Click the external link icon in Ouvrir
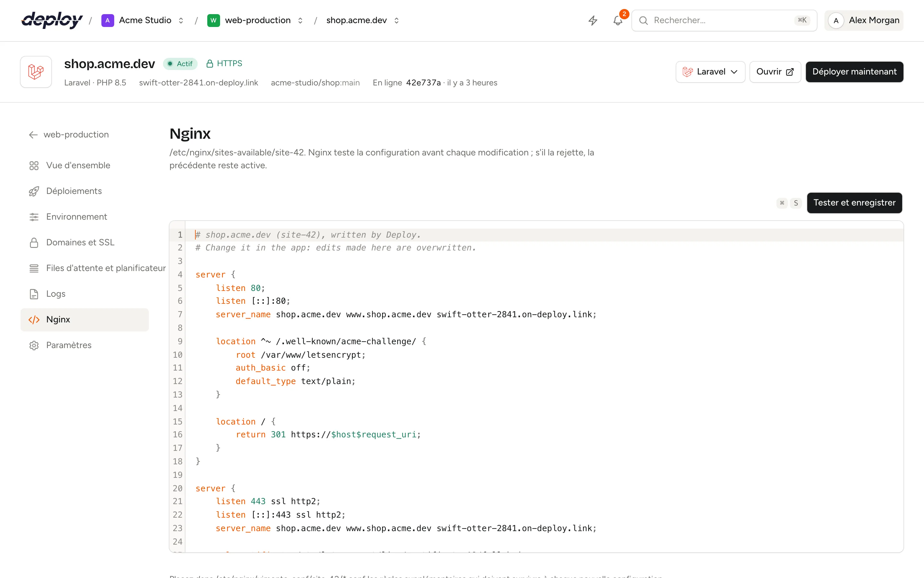 pyautogui.click(x=790, y=72)
